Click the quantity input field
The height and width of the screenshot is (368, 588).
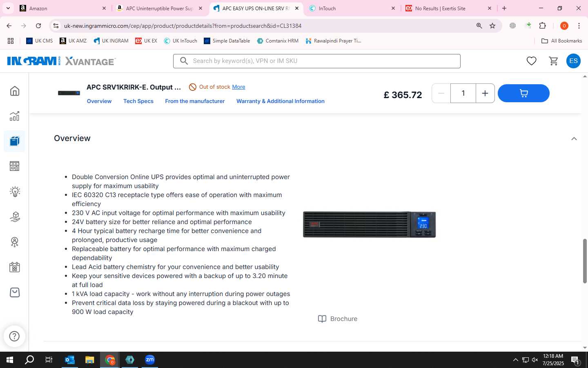(463, 93)
